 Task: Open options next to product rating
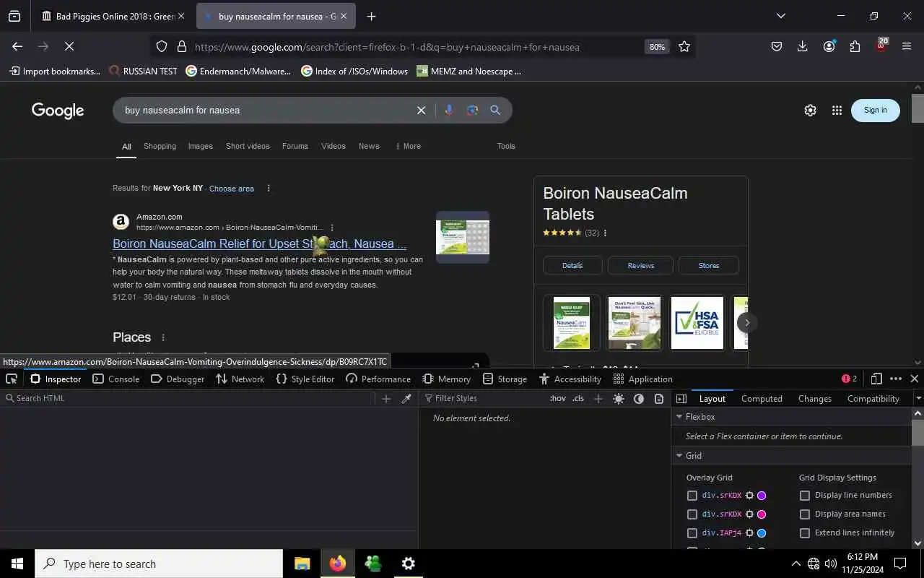(605, 233)
